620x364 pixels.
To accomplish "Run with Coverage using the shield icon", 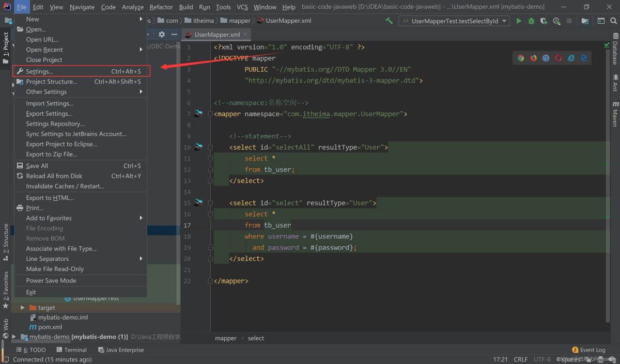I will 544,21.
